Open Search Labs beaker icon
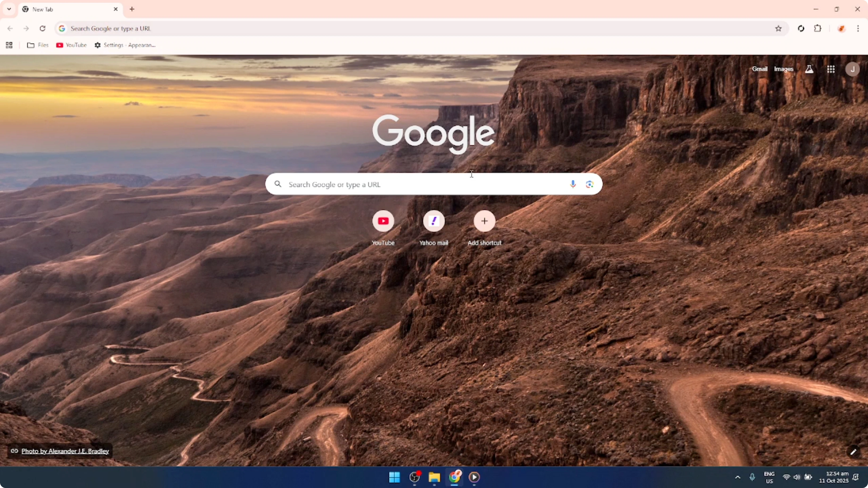868x488 pixels. point(809,69)
